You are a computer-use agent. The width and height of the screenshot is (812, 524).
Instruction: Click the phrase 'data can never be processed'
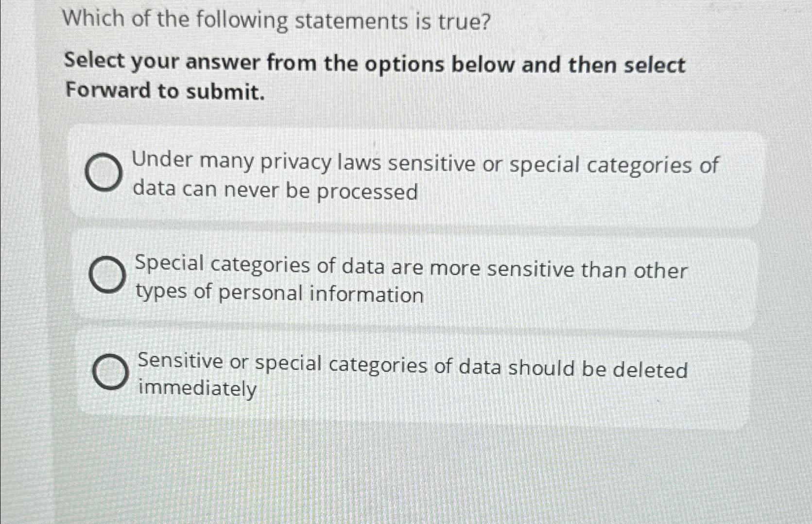coord(276,191)
